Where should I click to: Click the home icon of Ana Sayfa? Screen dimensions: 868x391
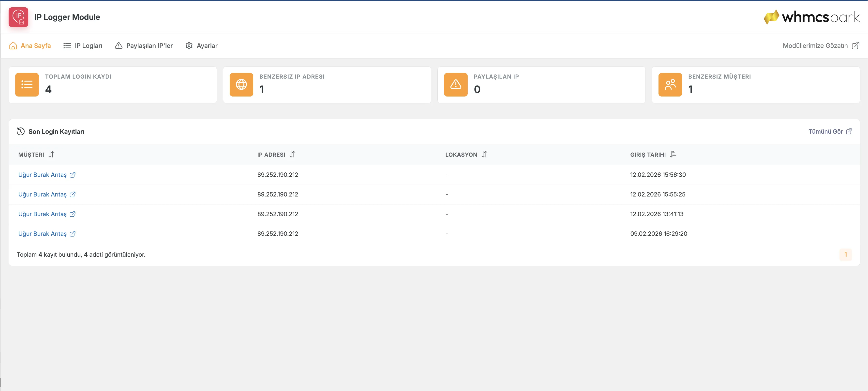click(x=13, y=46)
